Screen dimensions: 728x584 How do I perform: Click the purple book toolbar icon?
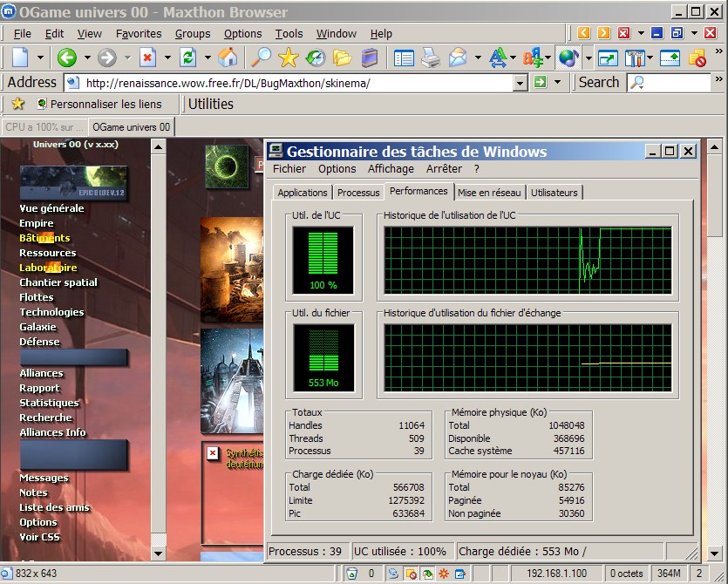point(370,58)
